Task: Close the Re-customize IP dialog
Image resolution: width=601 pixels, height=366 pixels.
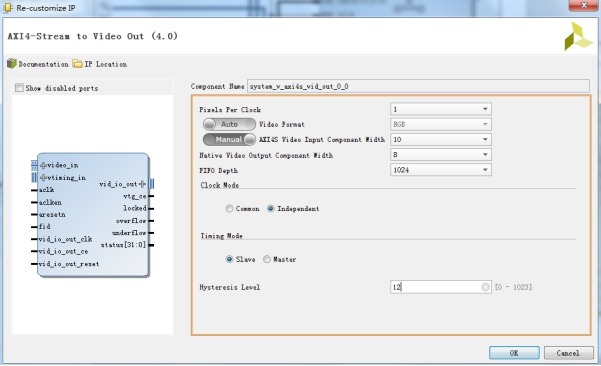Action: click(x=584, y=5)
